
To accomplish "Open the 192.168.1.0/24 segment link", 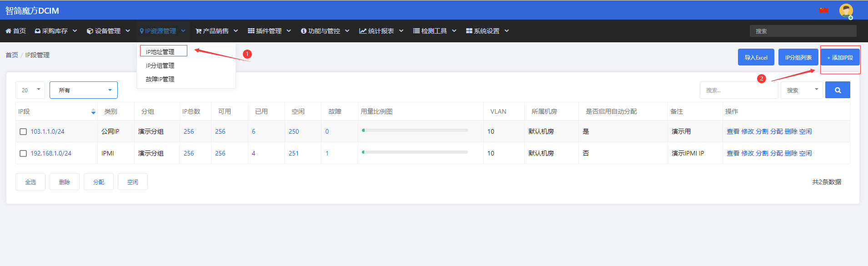I will (51, 153).
